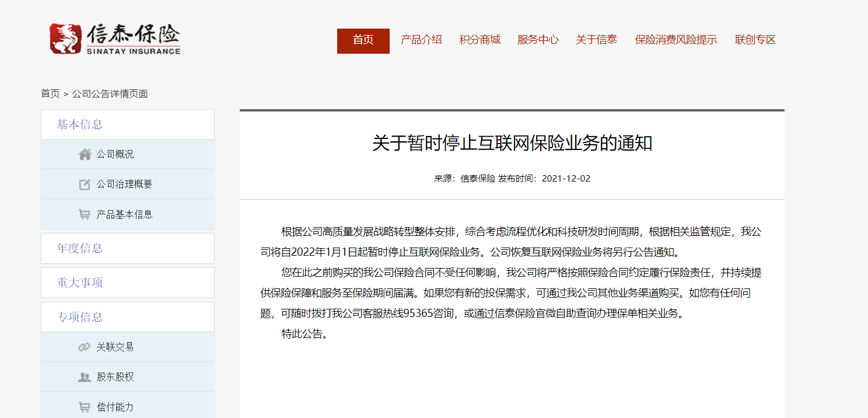Open 服务中心 in the navigation

coord(538,40)
